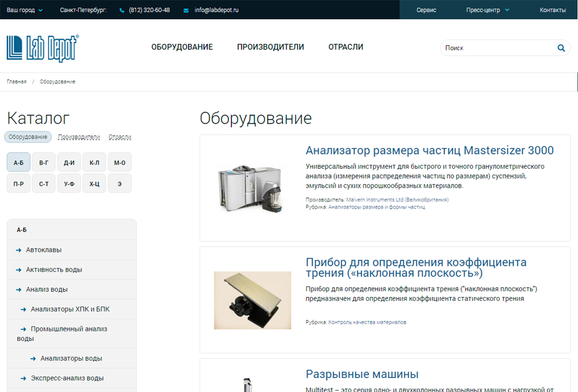
Task: Select the Х-Ц letter filter
Action: pos(94,183)
